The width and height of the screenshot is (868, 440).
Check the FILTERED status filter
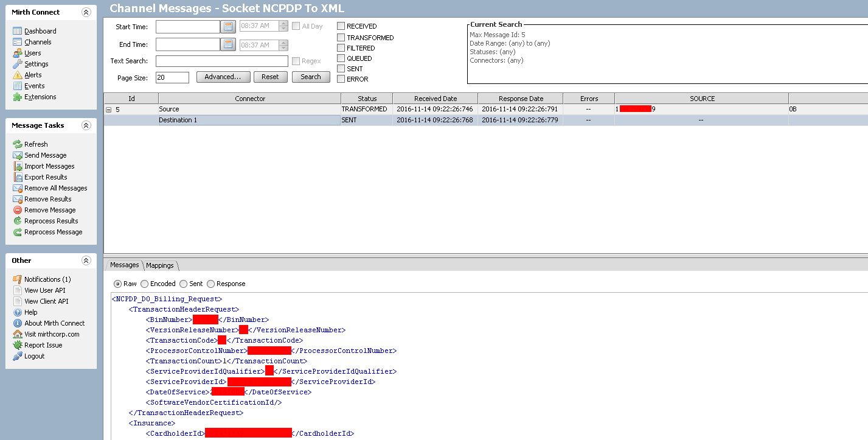(341, 47)
